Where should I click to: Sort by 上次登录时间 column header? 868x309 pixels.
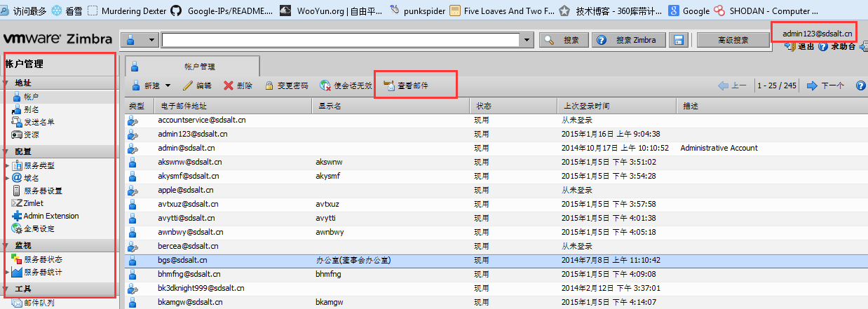pyautogui.click(x=617, y=106)
